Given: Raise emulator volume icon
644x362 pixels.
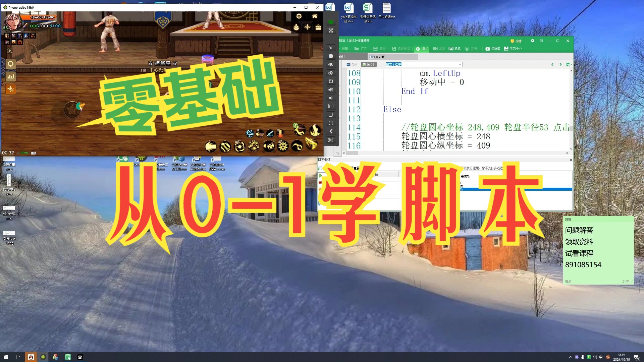Looking at the screenshot, I should [331, 89].
